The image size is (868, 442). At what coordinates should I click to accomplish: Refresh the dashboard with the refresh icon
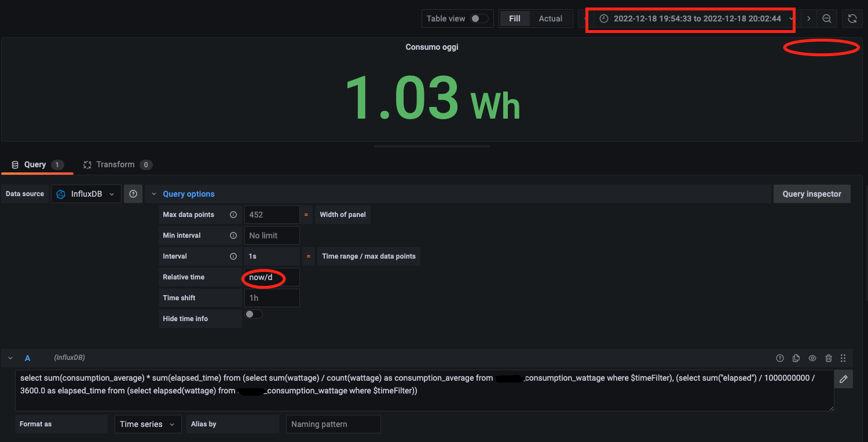coord(852,18)
